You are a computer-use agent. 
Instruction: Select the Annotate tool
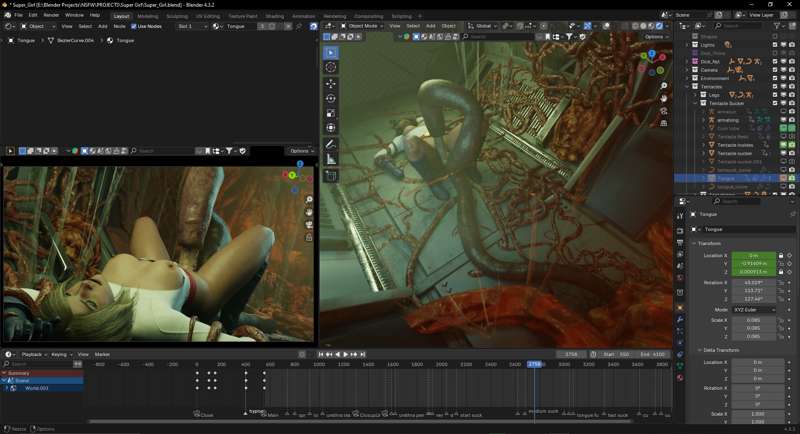331,144
